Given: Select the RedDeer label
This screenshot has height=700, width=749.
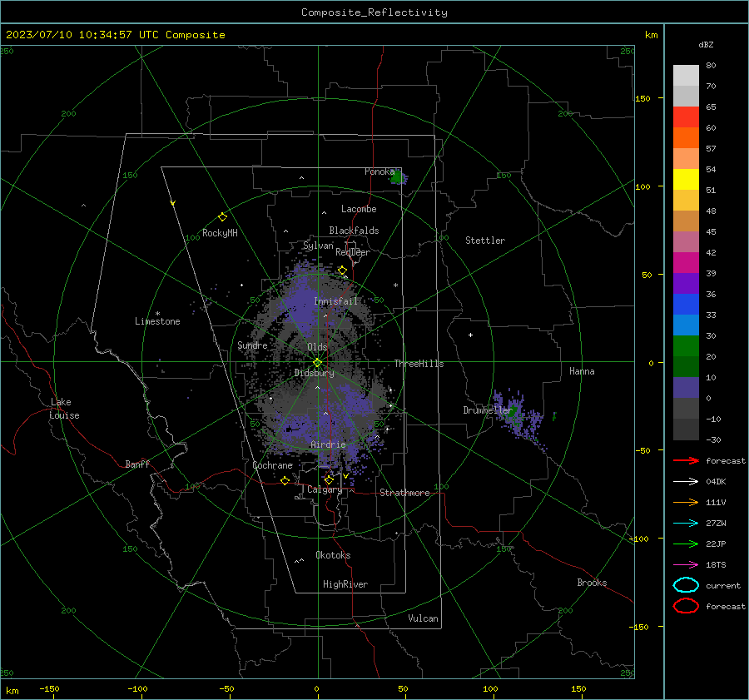Looking at the screenshot, I should coord(353,252).
